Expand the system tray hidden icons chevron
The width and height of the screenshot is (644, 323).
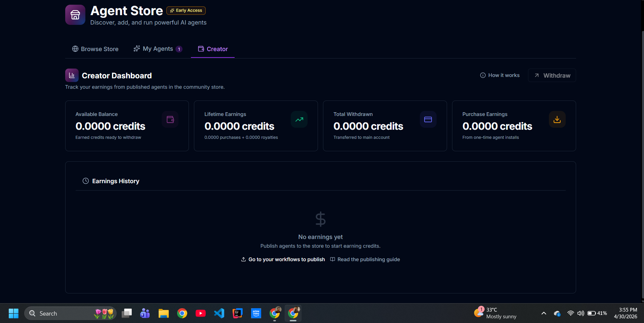tap(544, 313)
